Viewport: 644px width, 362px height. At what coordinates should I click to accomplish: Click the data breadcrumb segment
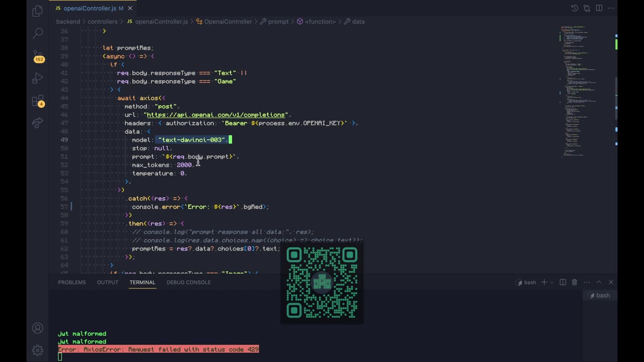pos(354,22)
